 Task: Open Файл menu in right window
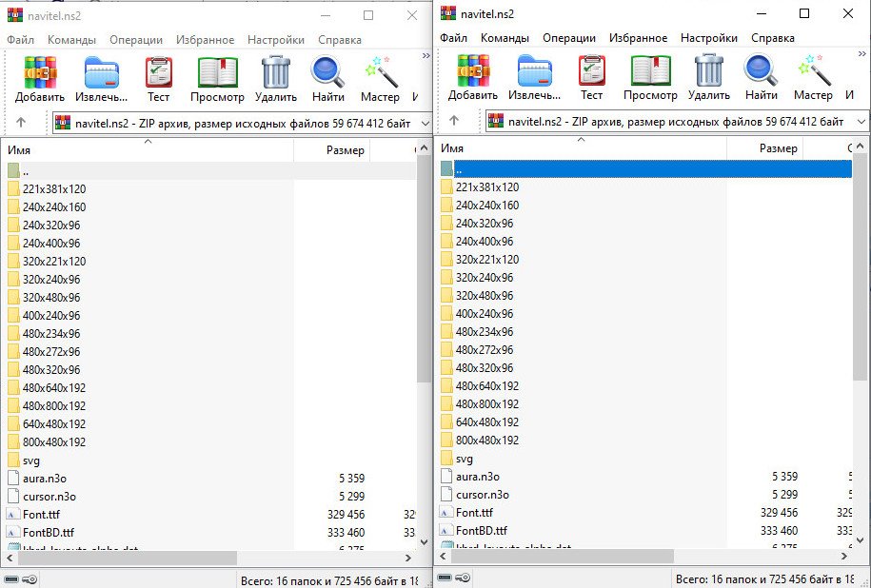click(x=454, y=38)
